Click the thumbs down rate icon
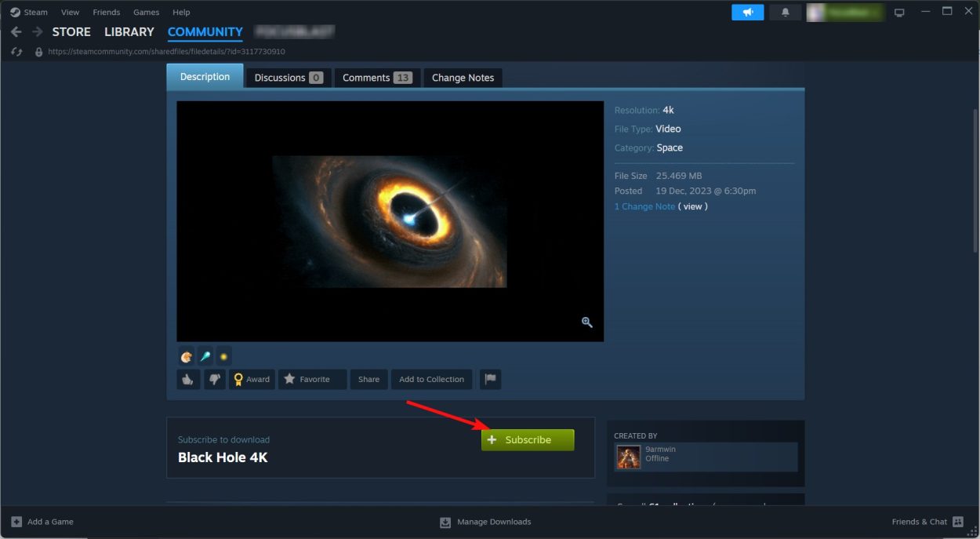 tap(214, 380)
